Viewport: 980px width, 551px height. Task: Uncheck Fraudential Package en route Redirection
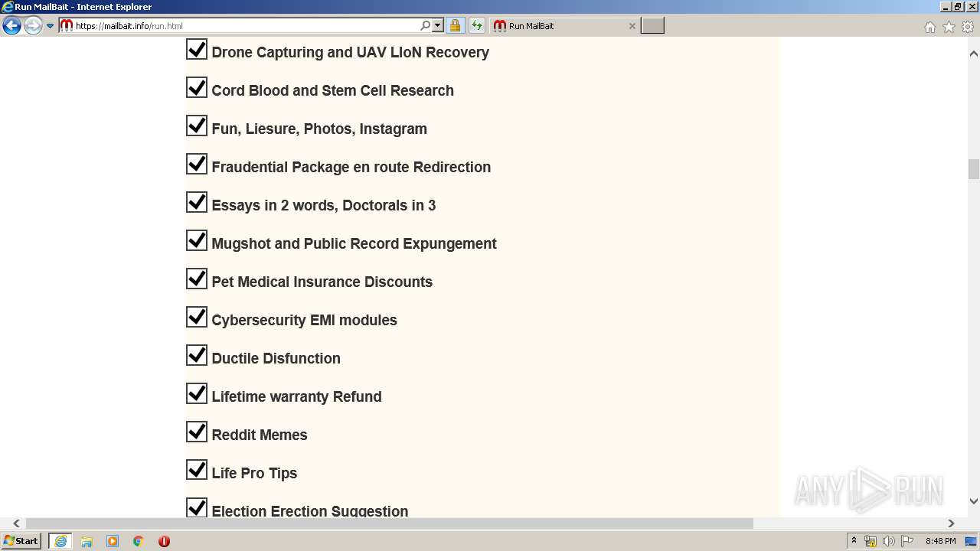click(x=197, y=165)
